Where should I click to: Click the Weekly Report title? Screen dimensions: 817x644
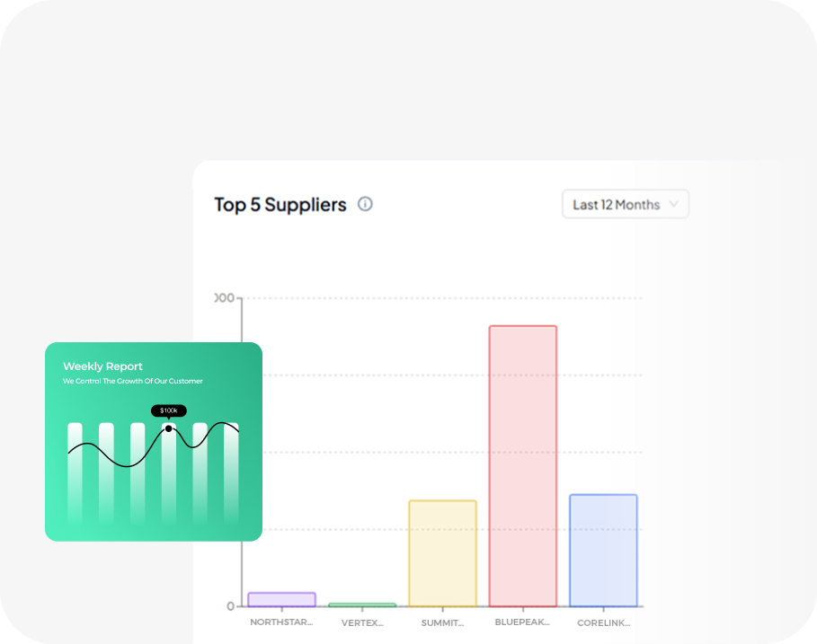point(102,366)
